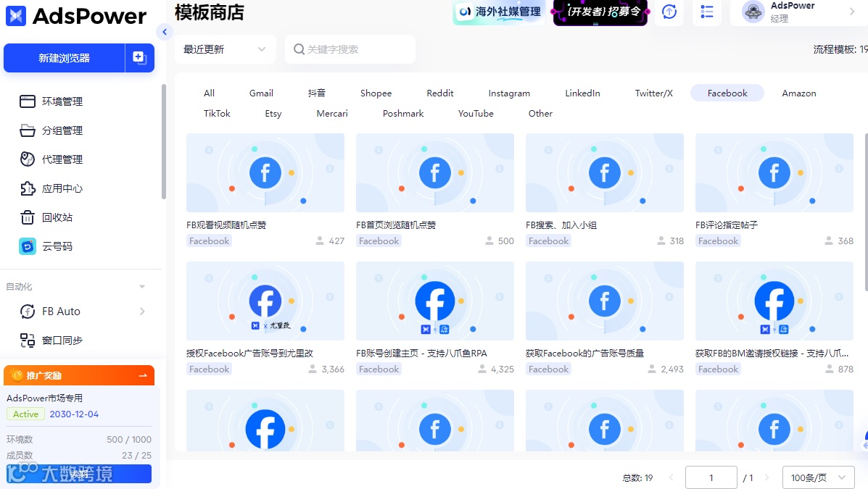Select the Shopee category tab
The width and height of the screenshot is (868, 489).
pyautogui.click(x=376, y=93)
